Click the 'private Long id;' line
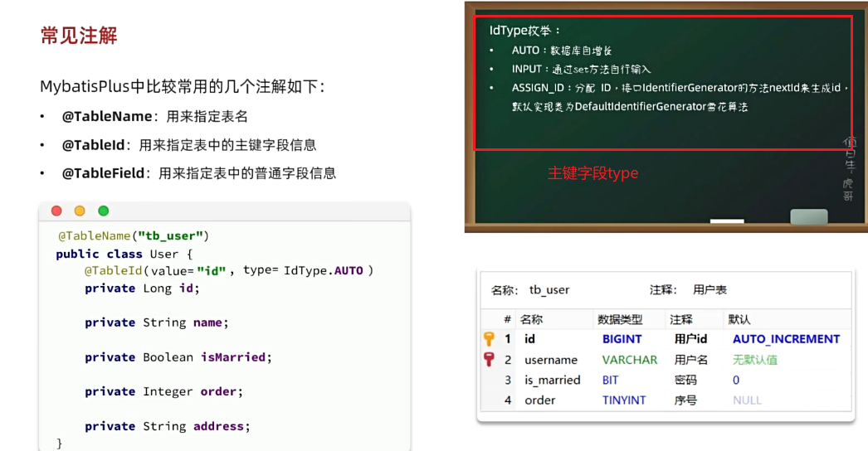This screenshot has height=451, width=868. tap(142, 289)
